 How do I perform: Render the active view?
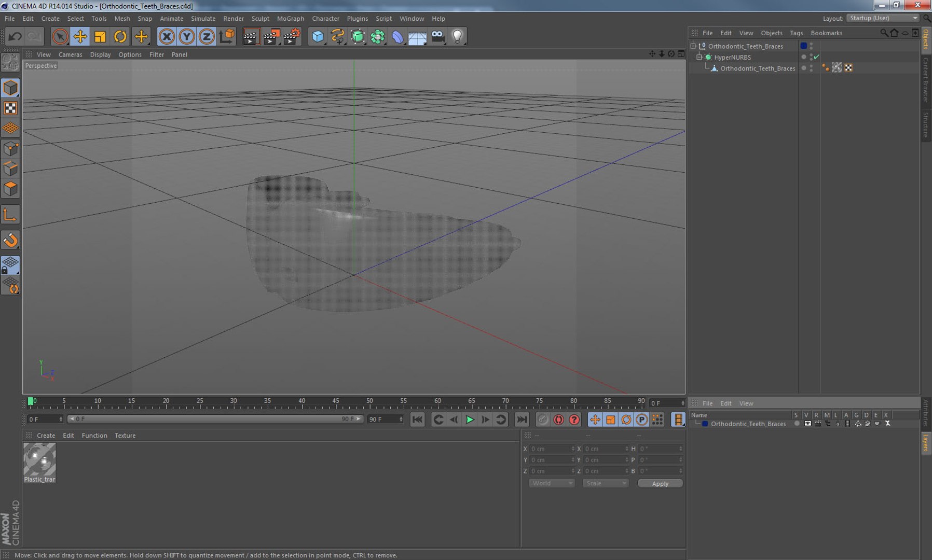(x=251, y=36)
